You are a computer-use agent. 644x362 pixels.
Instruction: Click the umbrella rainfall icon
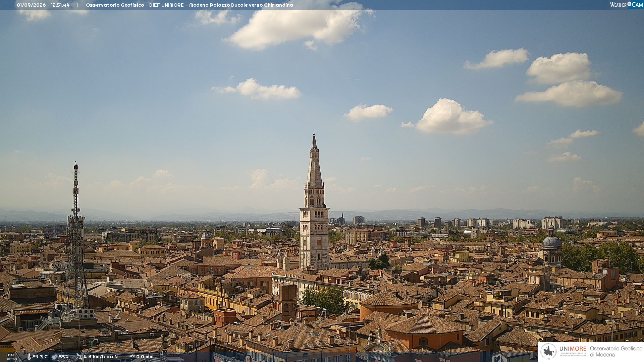coord(132,357)
